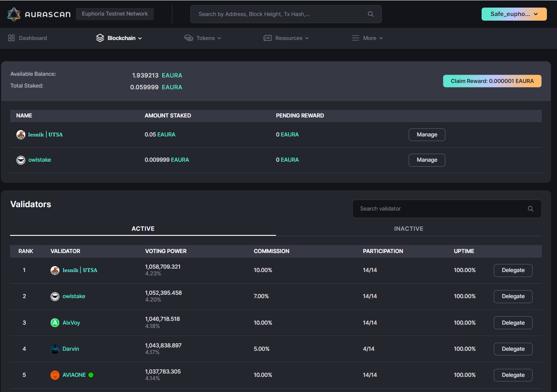Click the AMOUNT STAKED column header
The image size is (557, 392).
coord(168,116)
